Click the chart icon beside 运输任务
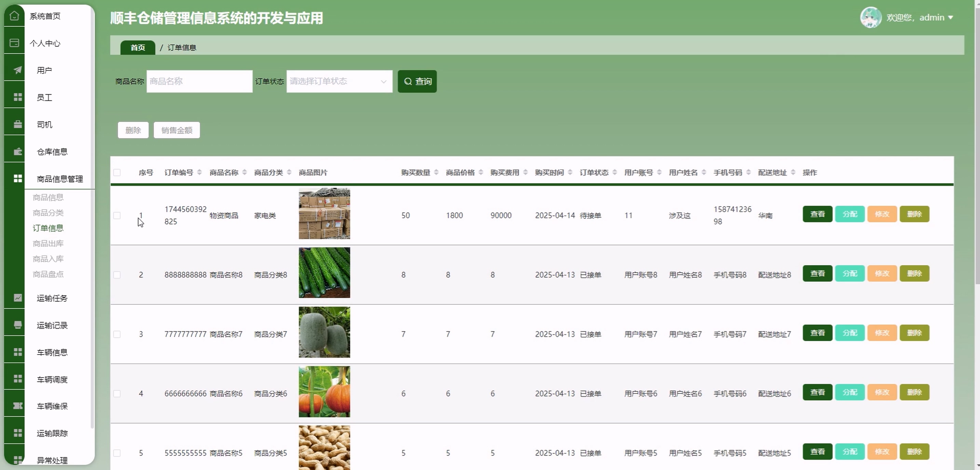Image resolution: width=980 pixels, height=470 pixels. 17,298
